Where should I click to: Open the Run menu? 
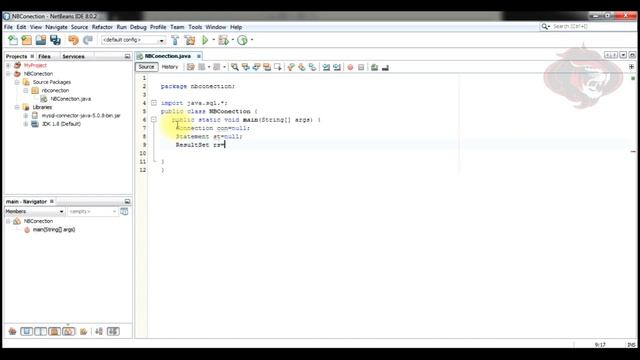click(x=122, y=27)
